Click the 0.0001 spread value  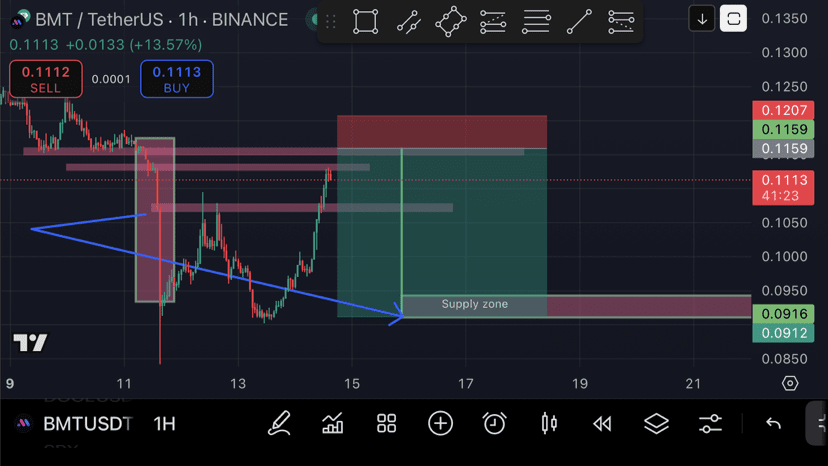pos(111,79)
